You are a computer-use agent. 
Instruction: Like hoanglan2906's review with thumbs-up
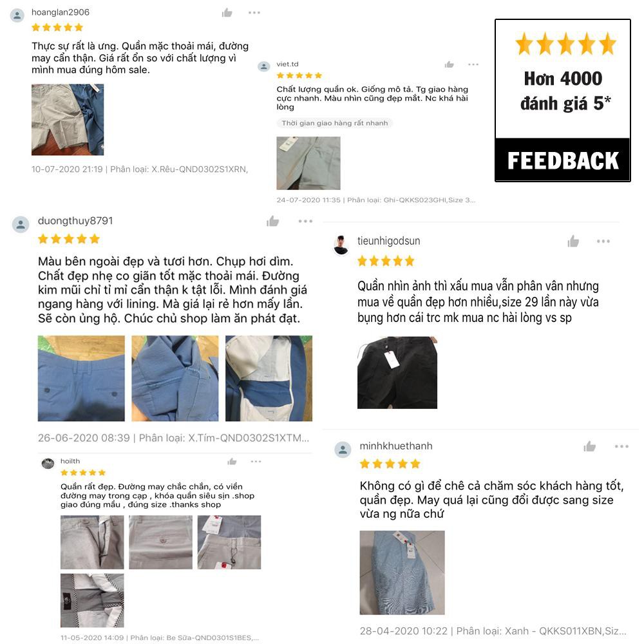tap(227, 13)
